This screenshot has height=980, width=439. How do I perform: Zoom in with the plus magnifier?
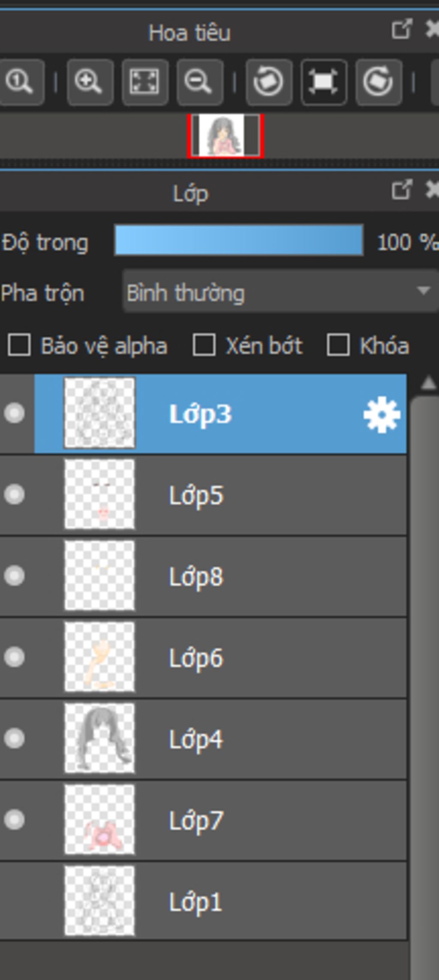[x=90, y=82]
